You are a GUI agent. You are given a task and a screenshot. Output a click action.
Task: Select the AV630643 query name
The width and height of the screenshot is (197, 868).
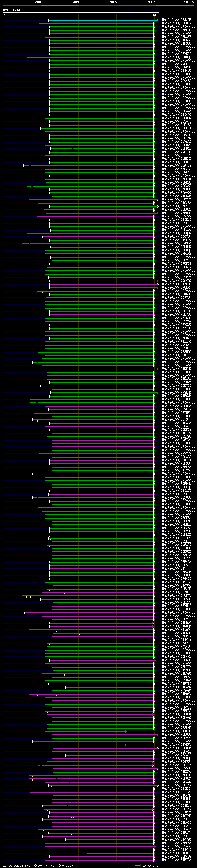11,10
